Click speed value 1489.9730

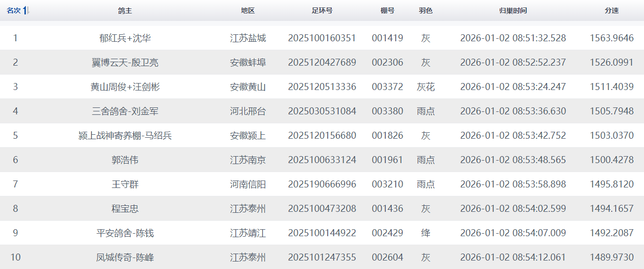click(611, 258)
